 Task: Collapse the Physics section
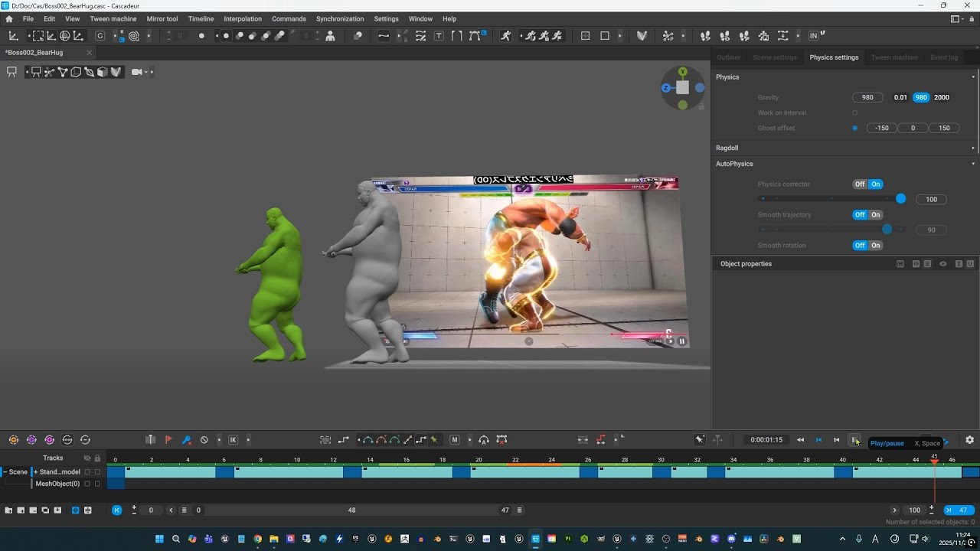973,77
